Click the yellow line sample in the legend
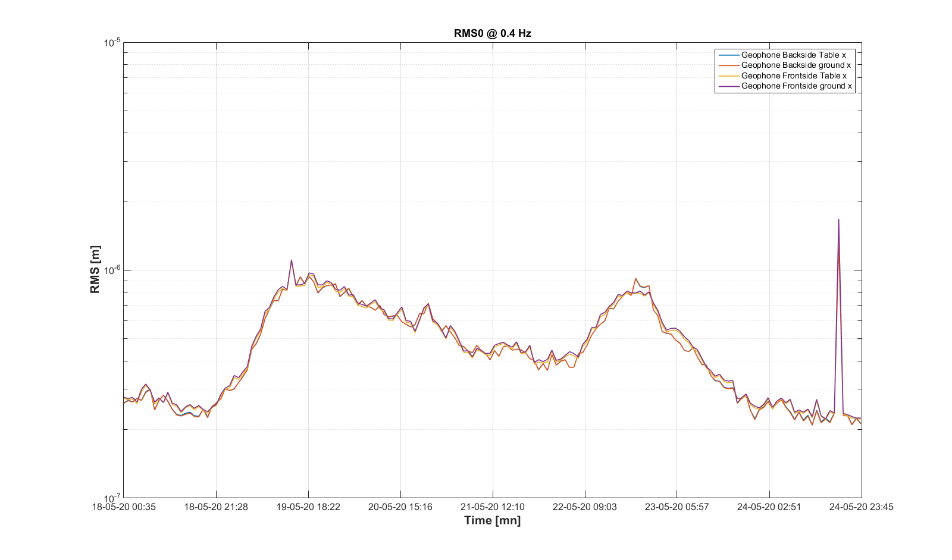 click(728, 75)
